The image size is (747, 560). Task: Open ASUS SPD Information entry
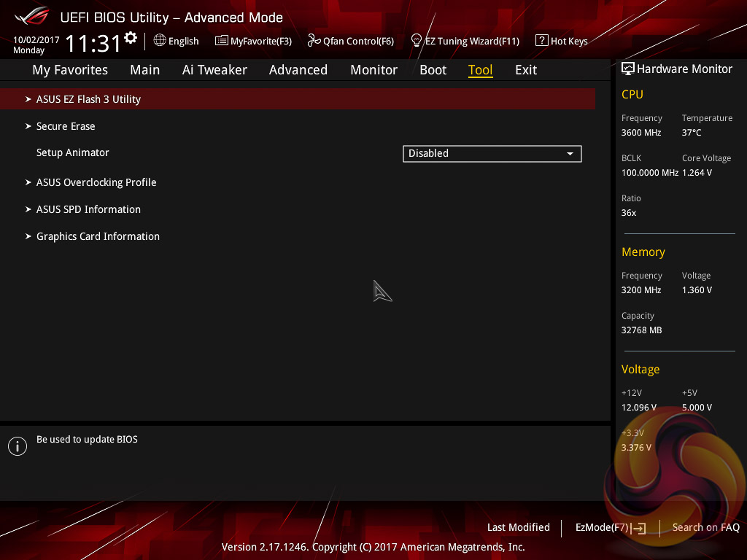(x=88, y=209)
